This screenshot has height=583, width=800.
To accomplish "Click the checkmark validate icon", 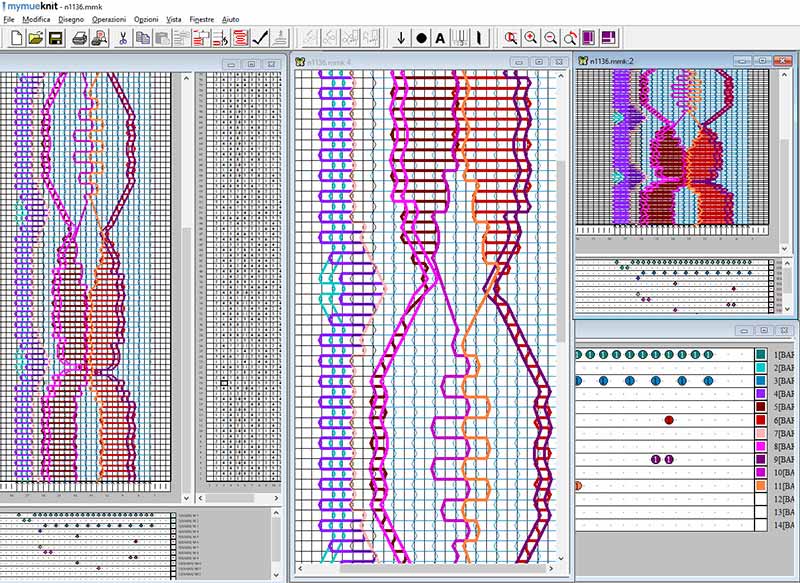I will [x=261, y=38].
